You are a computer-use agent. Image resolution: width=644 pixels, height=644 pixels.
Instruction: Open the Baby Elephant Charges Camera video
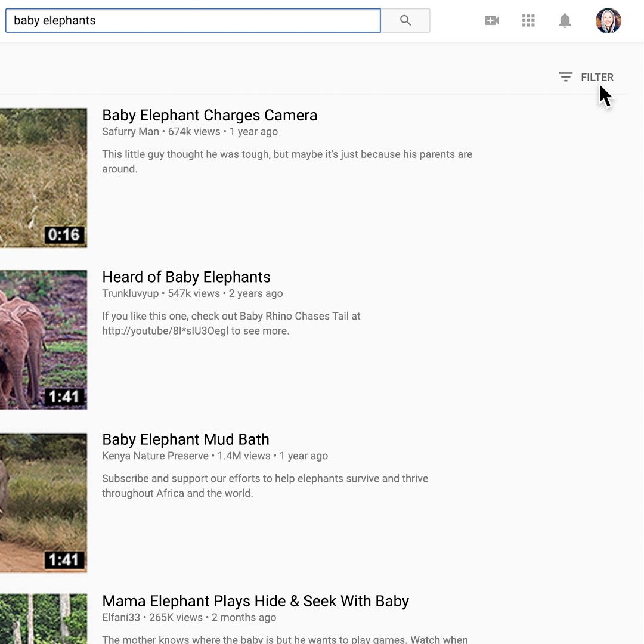209,116
